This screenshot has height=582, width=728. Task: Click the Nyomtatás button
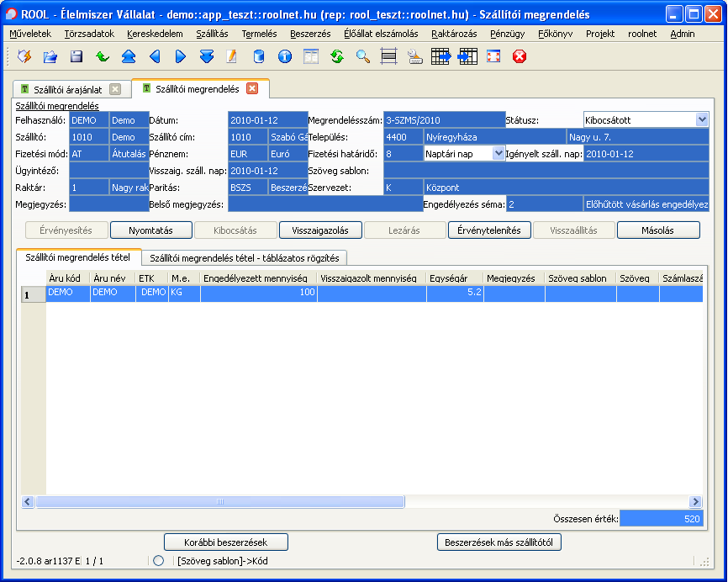pos(150,230)
